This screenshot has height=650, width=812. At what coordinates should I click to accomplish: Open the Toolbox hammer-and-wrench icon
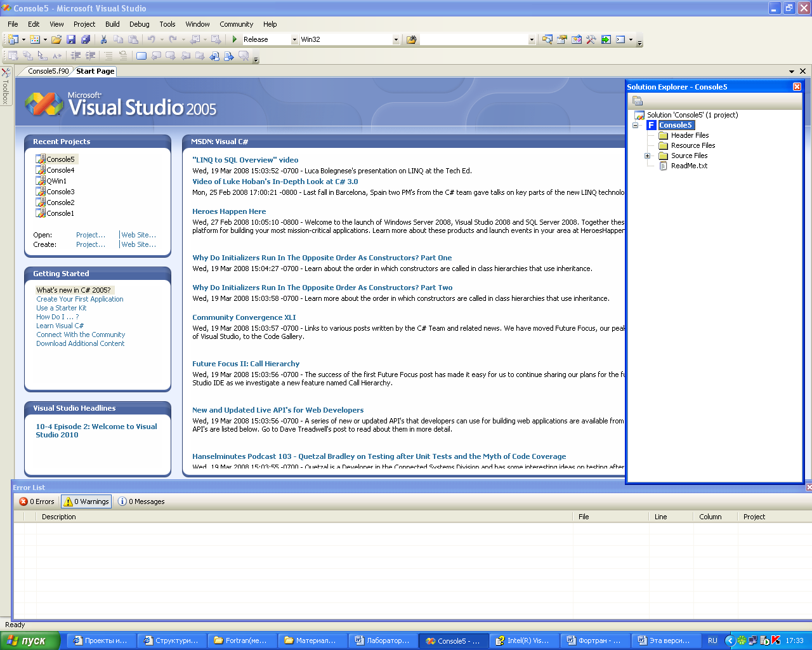(x=591, y=39)
